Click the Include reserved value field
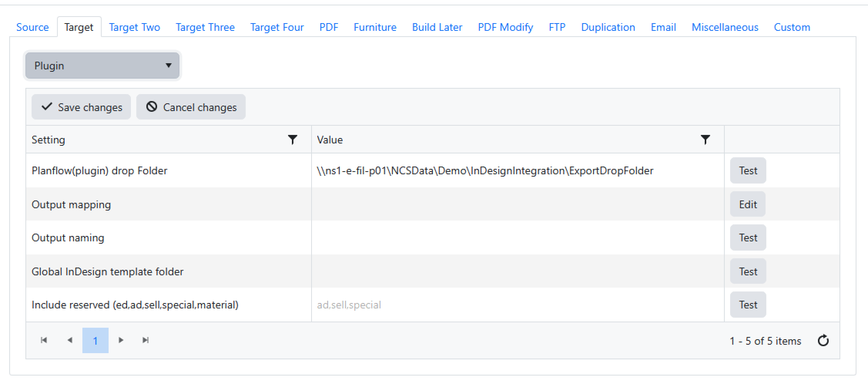The height and width of the screenshot is (384, 868). point(517,305)
